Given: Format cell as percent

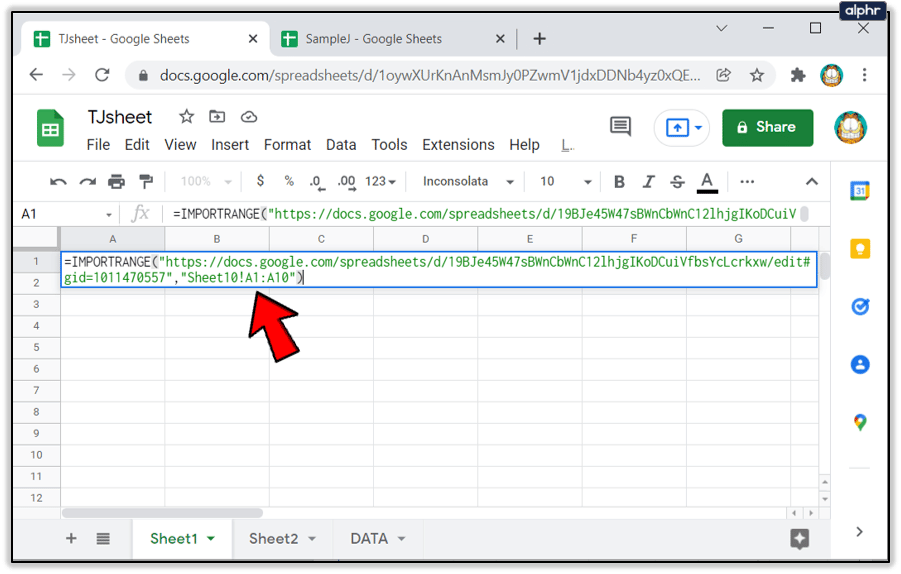Looking at the screenshot, I should click(289, 181).
